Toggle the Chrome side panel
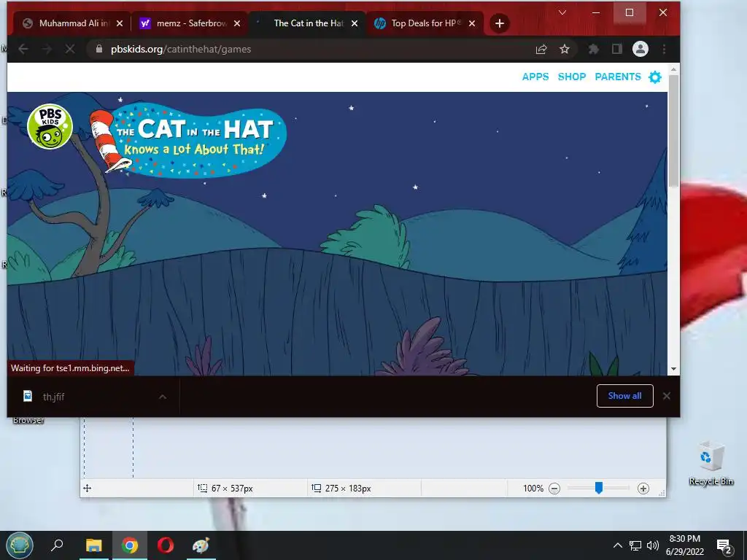This screenshot has width=747, height=560. point(617,49)
